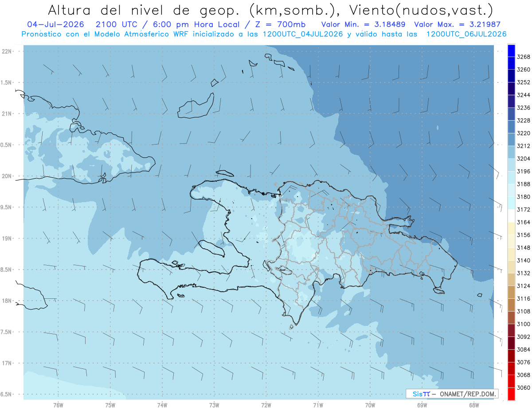Click the legend swatch between 3244 and 3236
This screenshot has width=532, height=411.
click(x=511, y=102)
